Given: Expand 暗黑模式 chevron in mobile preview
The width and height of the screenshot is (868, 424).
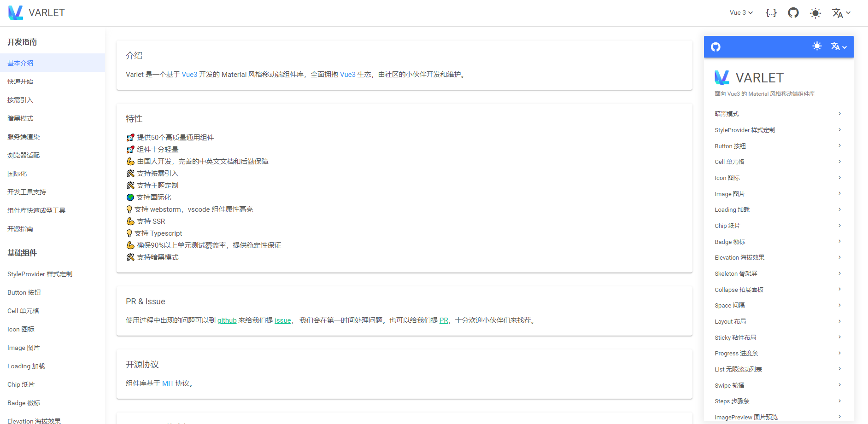Looking at the screenshot, I should (x=839, y=114).
